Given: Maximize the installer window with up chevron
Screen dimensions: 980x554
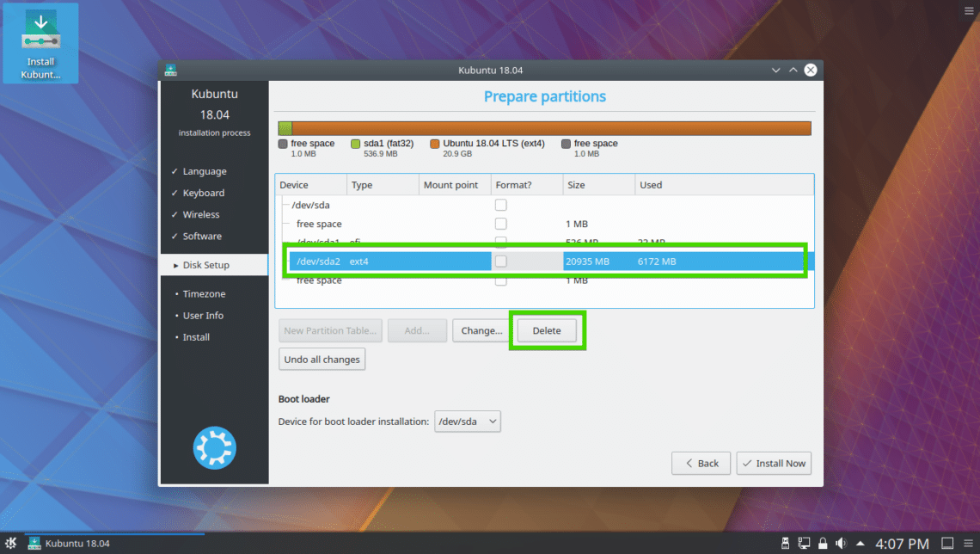Looking at the screenshot, I should point(793,70).
